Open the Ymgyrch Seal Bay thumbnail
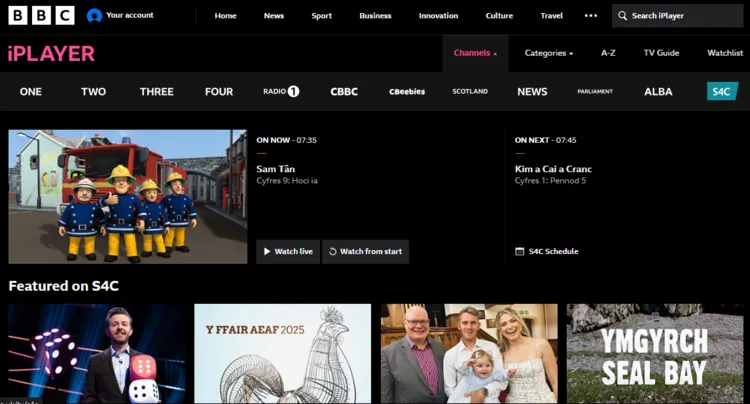Image resolution: width=750 pixels, height=404 pixels. [654, 354]
